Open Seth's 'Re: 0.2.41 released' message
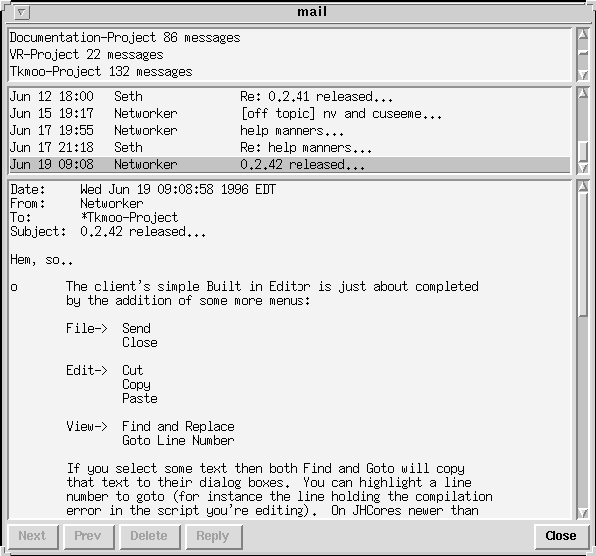Viewport: 596px width, 556px height. [x=289, y=97]
